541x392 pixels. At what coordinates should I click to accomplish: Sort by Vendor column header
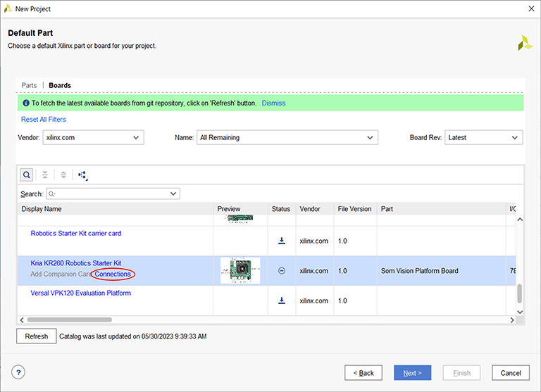point(315,209)
